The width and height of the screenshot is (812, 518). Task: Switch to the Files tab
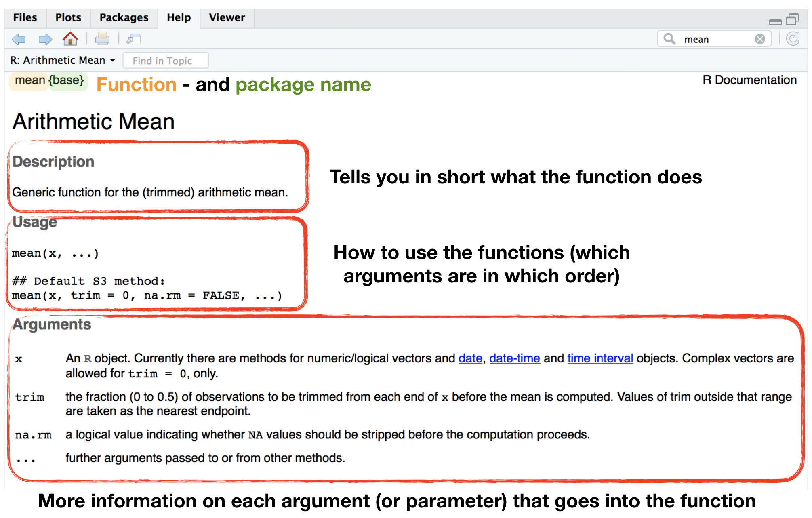pos(25,17)
